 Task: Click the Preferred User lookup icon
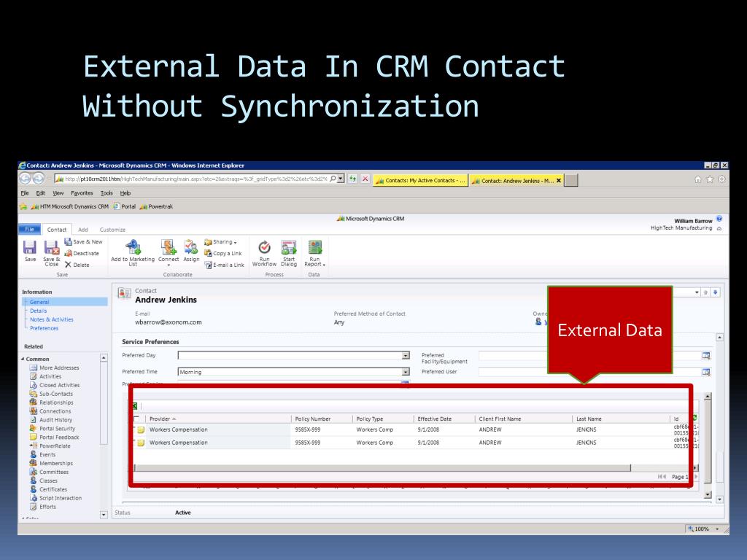[706, 372]
